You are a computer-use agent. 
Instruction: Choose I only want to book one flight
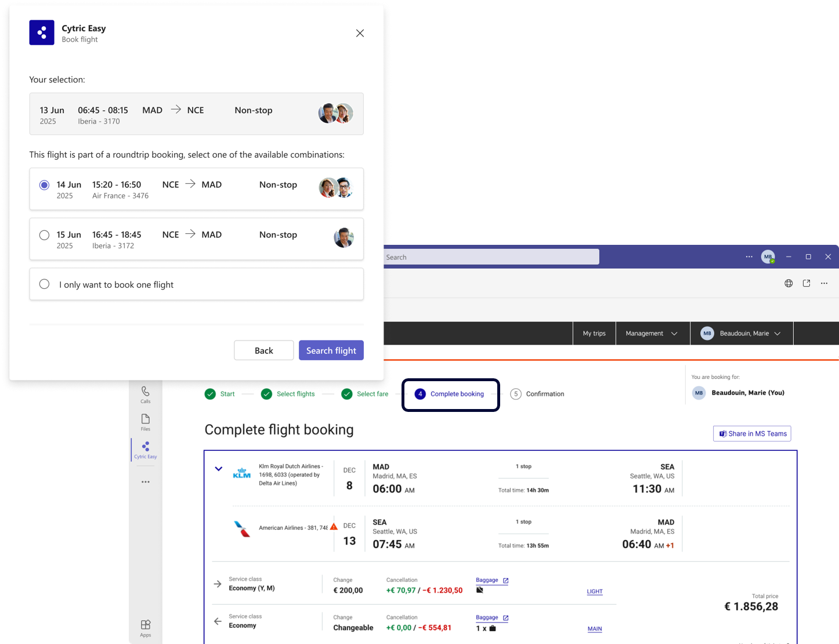pos(45,284)
